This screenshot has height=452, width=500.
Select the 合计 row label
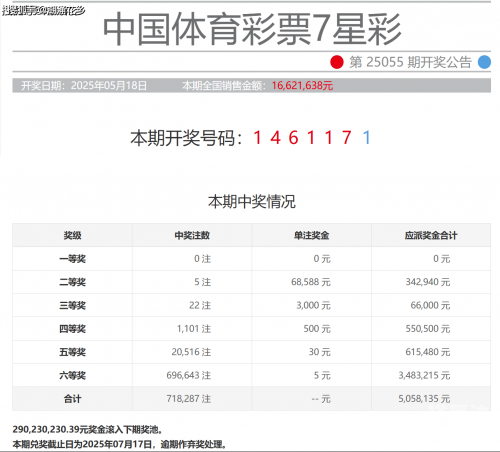pyautogui.click(x=72, y=399)
